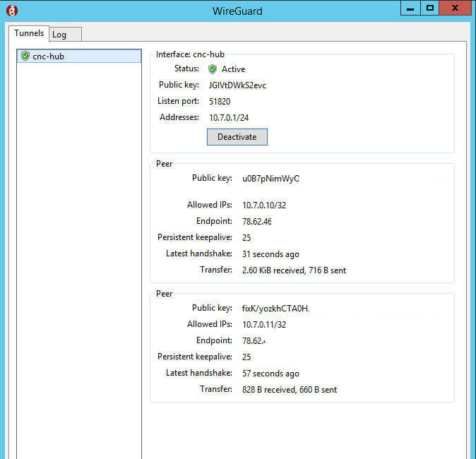
Task: Select the Tunnels tab
Action: [x=29, y=33]
